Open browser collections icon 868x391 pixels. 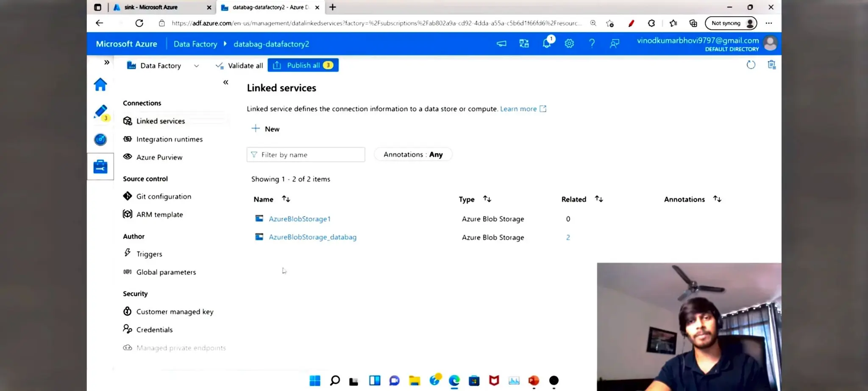[693, 23]
